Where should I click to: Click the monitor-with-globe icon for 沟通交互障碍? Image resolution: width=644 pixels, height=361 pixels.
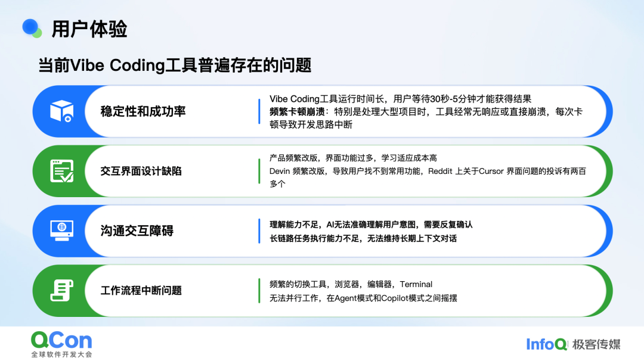61,231
